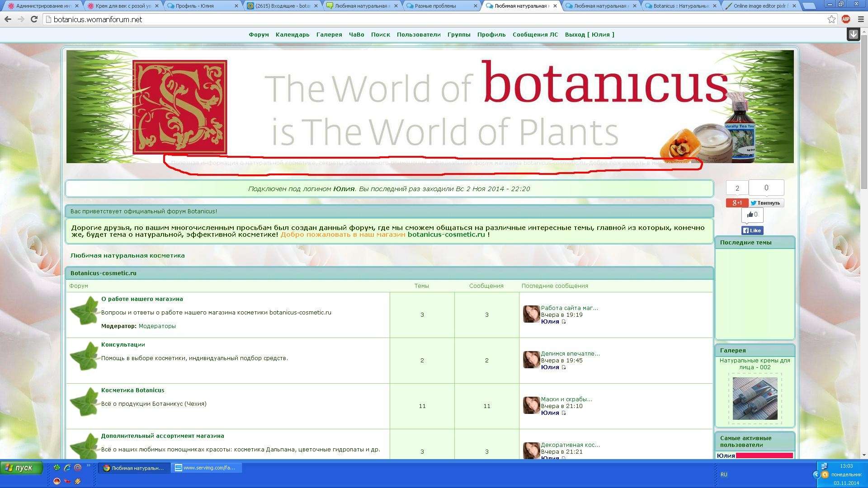868x488 pixels.
Task: Open Сообщения ЛС in top menu
Action: (x=535, y=35)
